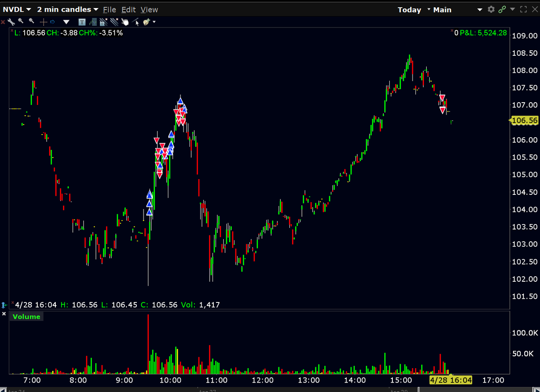Image resolution: width=540 pixels, height=392 pixels.
Task: Click the candlestick order ladder icon
Action: pos(93,22)
